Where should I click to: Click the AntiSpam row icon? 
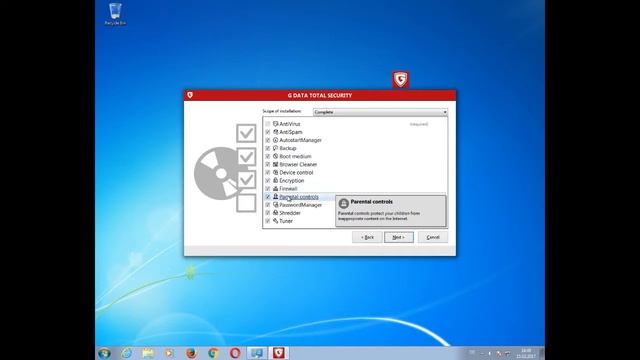click(276, 132)
